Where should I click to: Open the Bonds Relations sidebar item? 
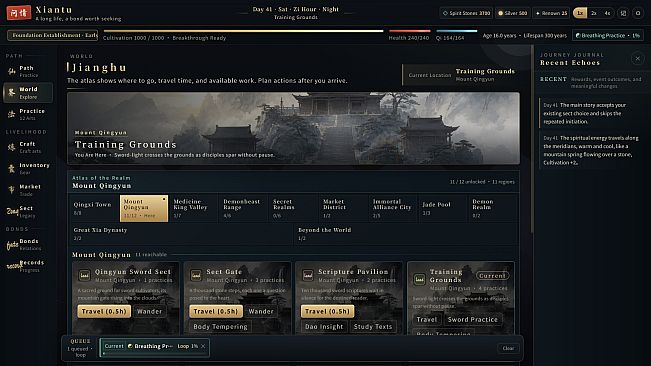(28, 244)
